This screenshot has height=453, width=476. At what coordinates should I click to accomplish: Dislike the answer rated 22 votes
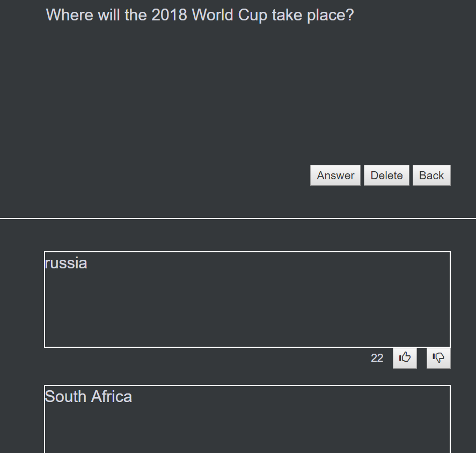[x=438, y=358]
